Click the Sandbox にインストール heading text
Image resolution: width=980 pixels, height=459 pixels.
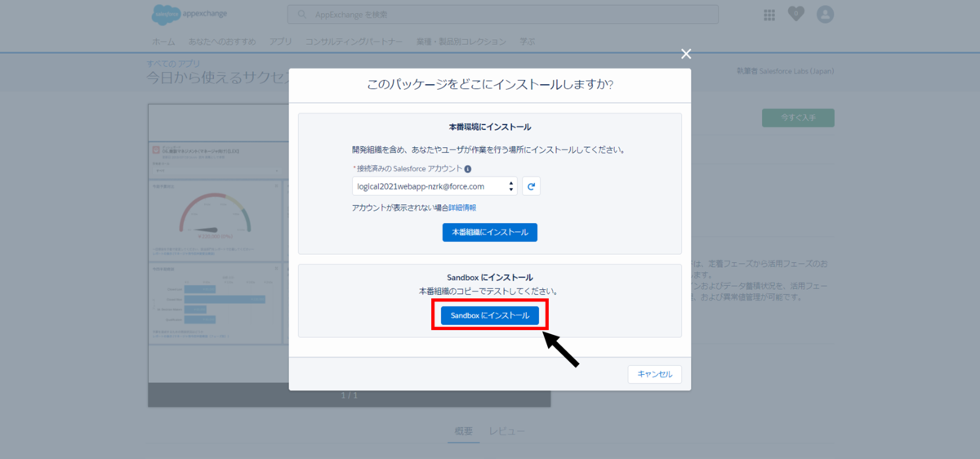click(490, 278)
